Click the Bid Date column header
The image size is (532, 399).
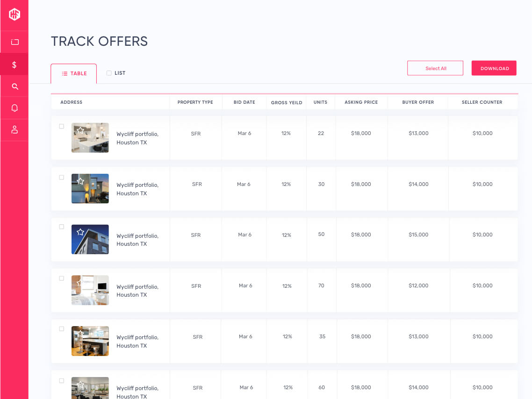pos(244,102)
